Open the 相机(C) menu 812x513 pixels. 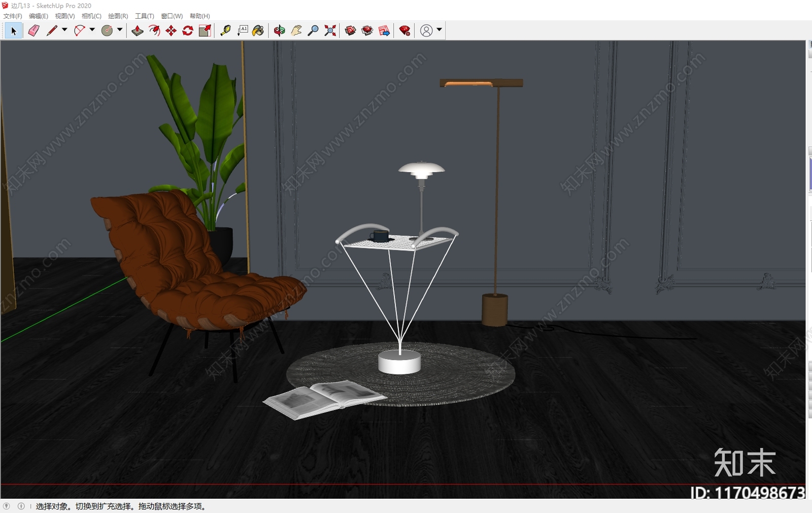(91, 16)
